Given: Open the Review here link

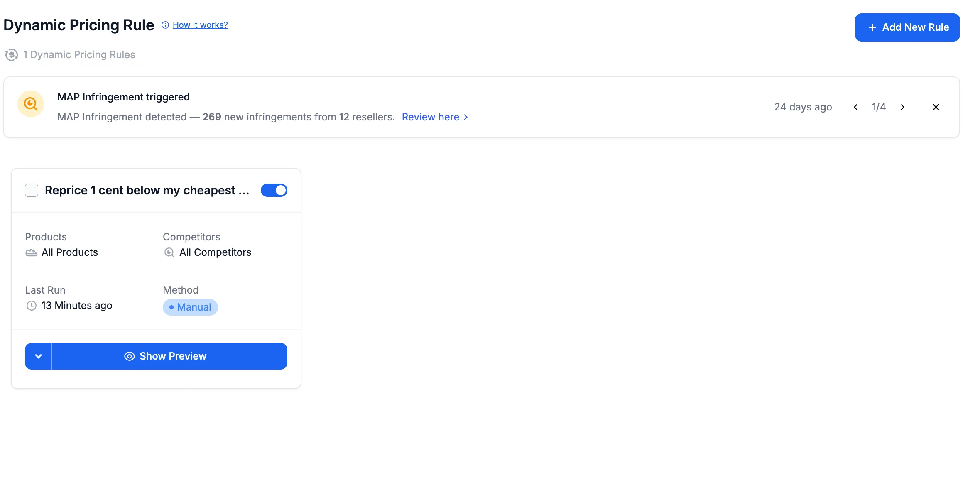Looking at the screenshot, I should point(435,117).
